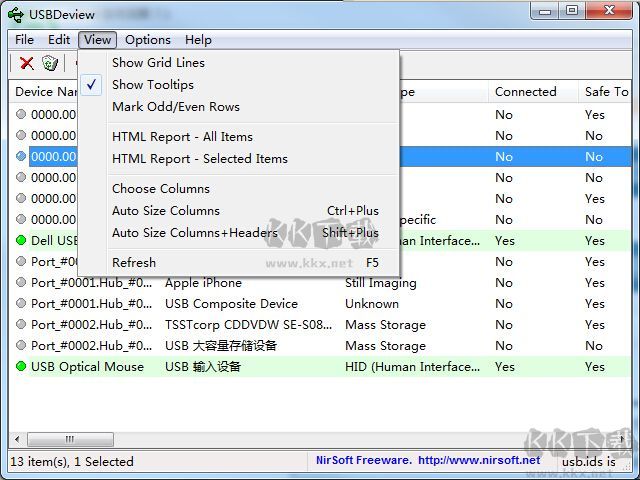The height and width of the screenshot is (480, 640).
Task: Select the Apple iPhone description cell
Action: [x=203, y=283]
